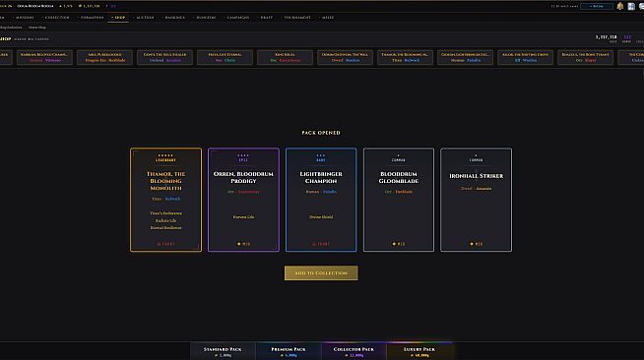Open the Draft tab

pyautogui.click(x=265, y=18)
